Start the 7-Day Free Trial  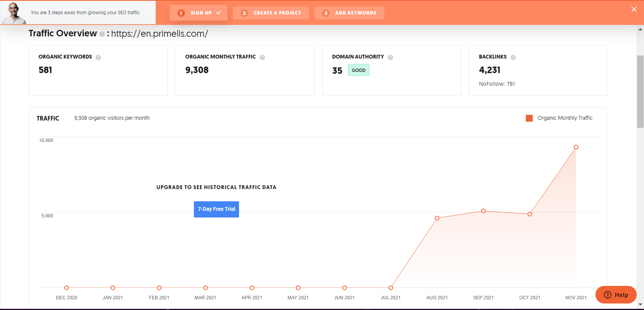point(216,209)
